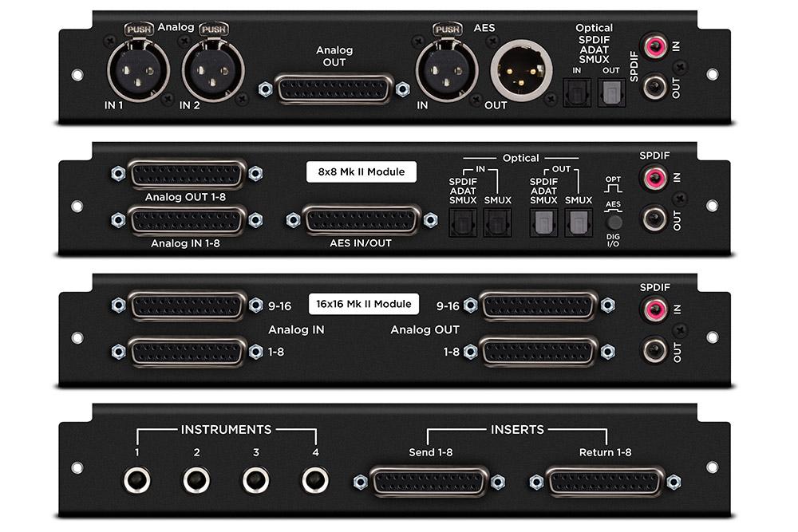Select the AES OUT male XLR connector
The height and width of the screenshot is (532, 798).
(518, 73)
